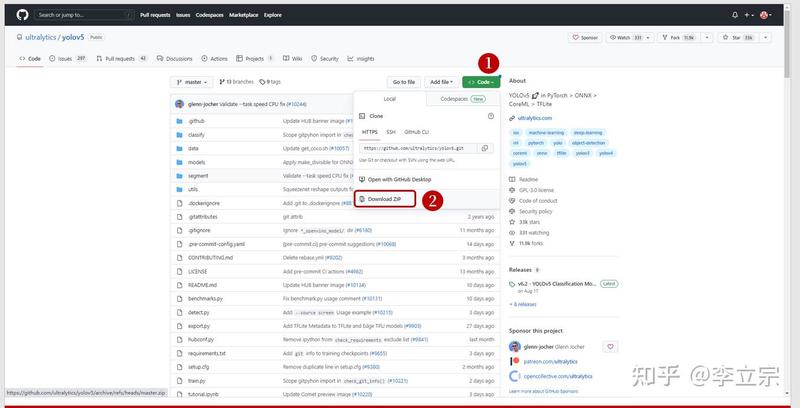Select the Actions tab
Image resolution: width=800 pixels, height=408 pixels.
click(x=214, y=59)
